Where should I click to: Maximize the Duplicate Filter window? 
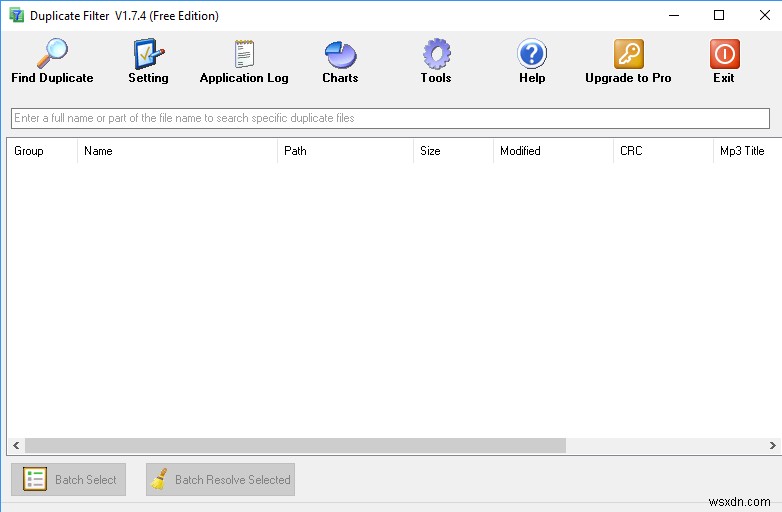coord(719,15)
